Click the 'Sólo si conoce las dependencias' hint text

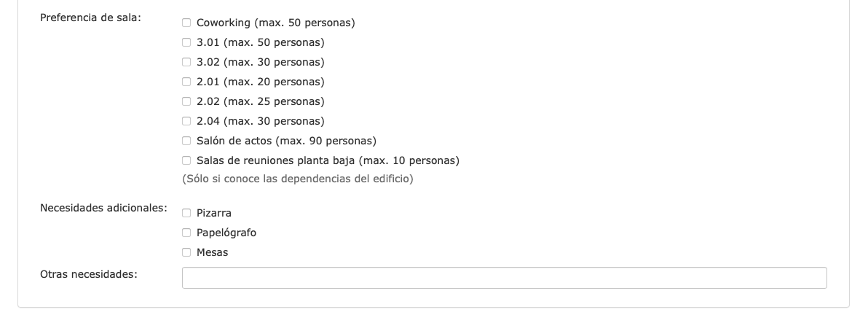point(297,179)
